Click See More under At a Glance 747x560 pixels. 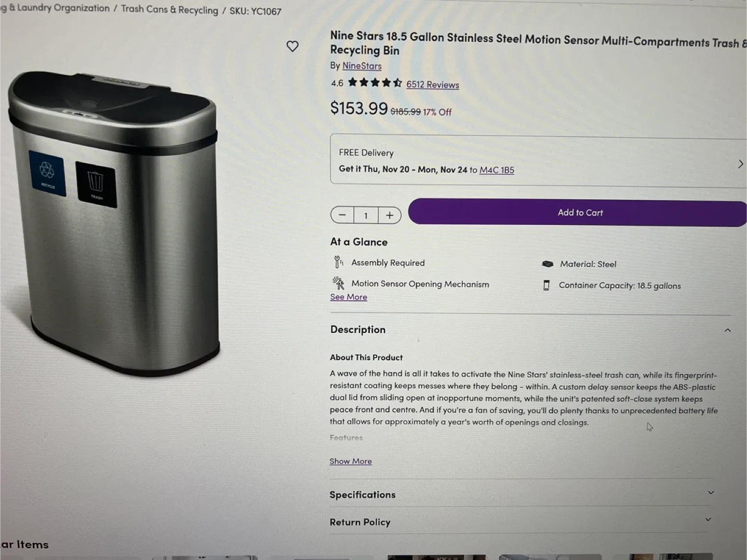pyautogui.click(x=348, y=297)
